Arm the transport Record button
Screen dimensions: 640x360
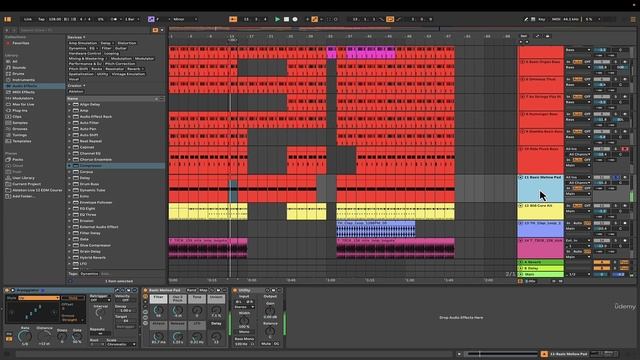coord(295,19)
